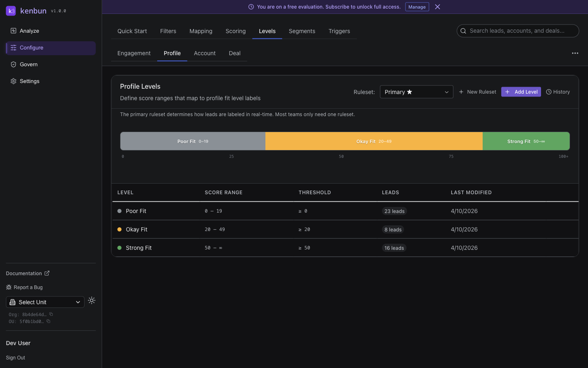This screenshot has width=588, height=368.
Task: Click the Configure sliders icon
Action: tap(13, 47)
